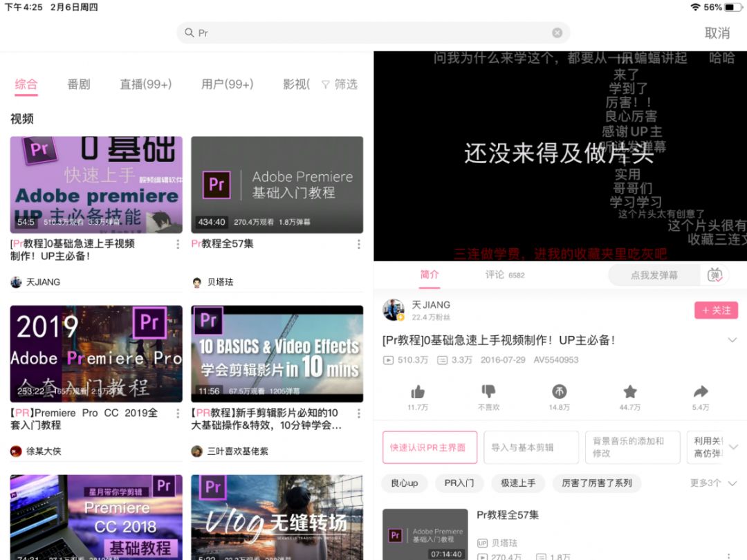Expand the video title description chevron
The image size is (747, 560).
732,340
